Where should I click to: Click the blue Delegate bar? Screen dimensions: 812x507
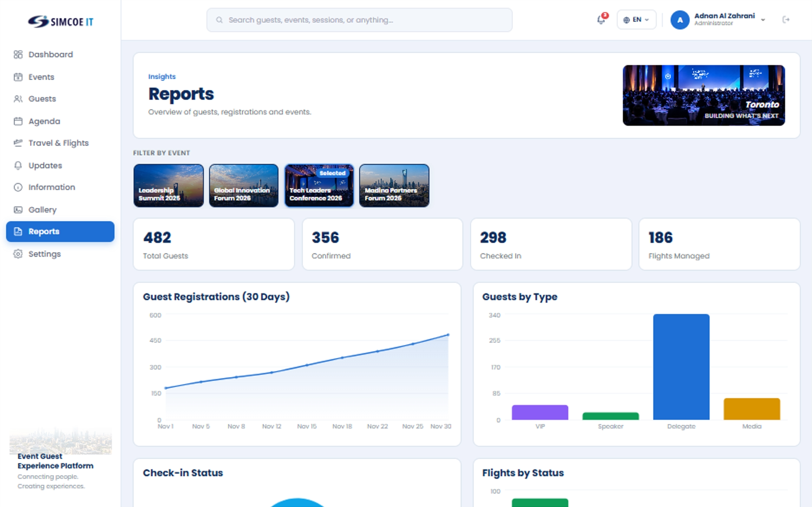681,367
